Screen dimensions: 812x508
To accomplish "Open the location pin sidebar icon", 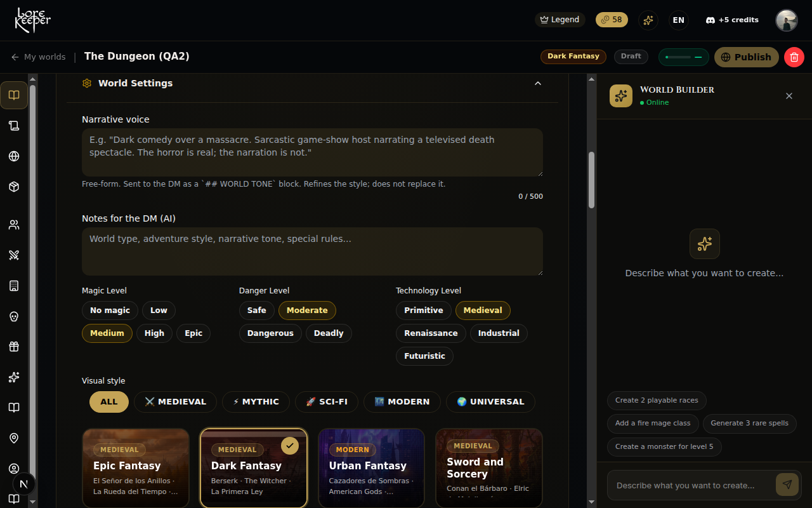I will (x=14, y=438).
